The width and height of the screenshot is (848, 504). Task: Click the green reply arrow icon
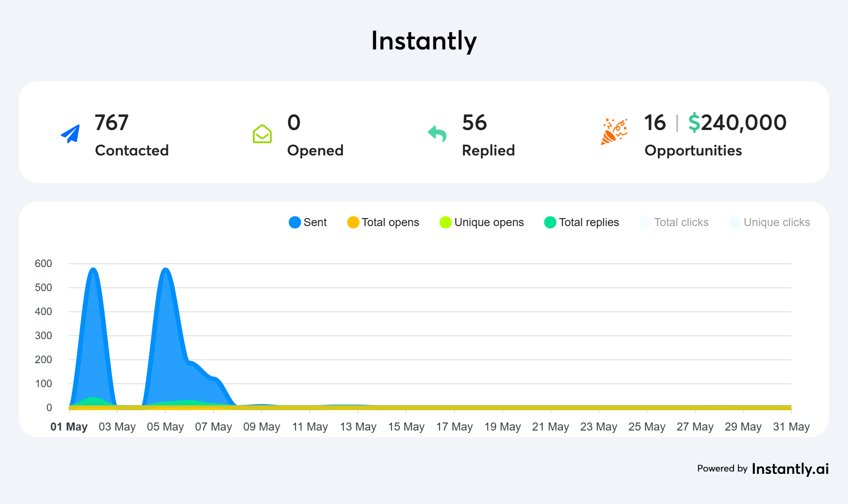pyautogui.click(x=437, y=134)
